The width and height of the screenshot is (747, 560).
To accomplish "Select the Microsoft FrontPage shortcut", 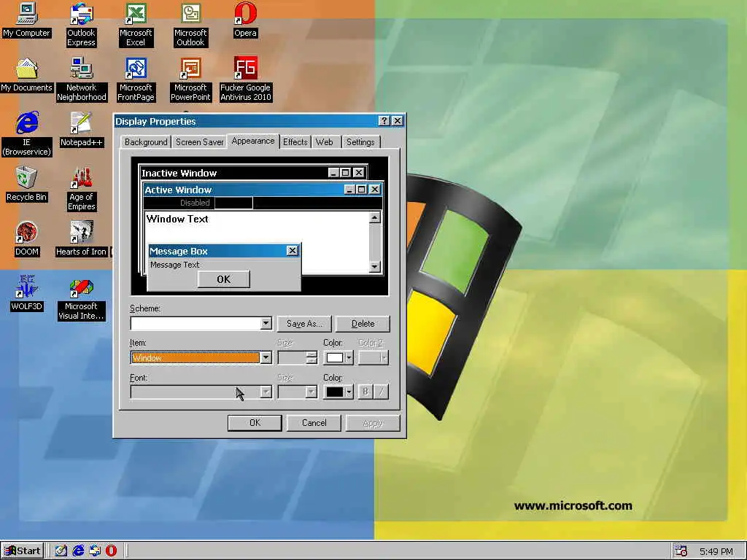I will pyautogui.click(x=136, y=79).
